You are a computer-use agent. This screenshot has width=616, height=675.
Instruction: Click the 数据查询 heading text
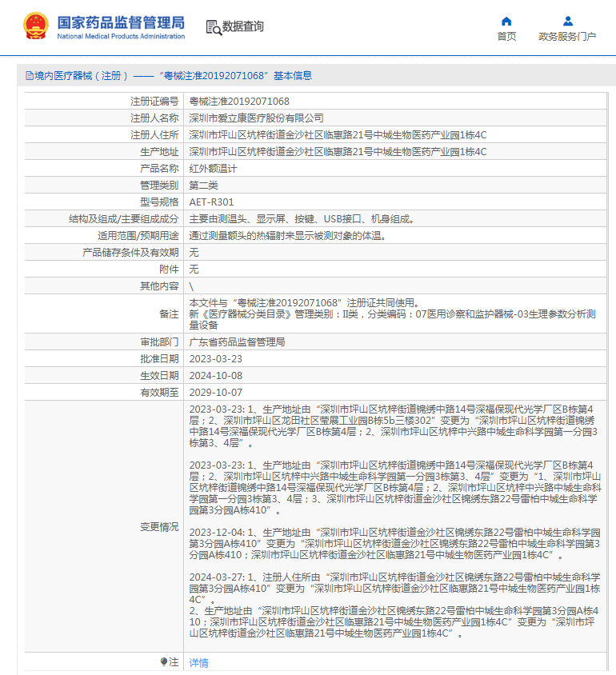[242, 26]
